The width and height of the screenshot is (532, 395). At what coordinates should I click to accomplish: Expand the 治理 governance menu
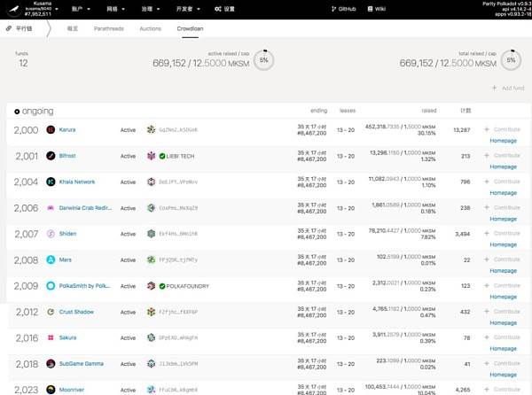point(151,9)
